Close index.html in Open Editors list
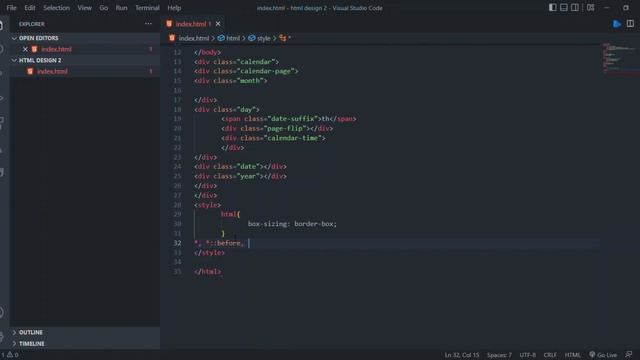Screen dimensions: 640x360 (25, 49)
